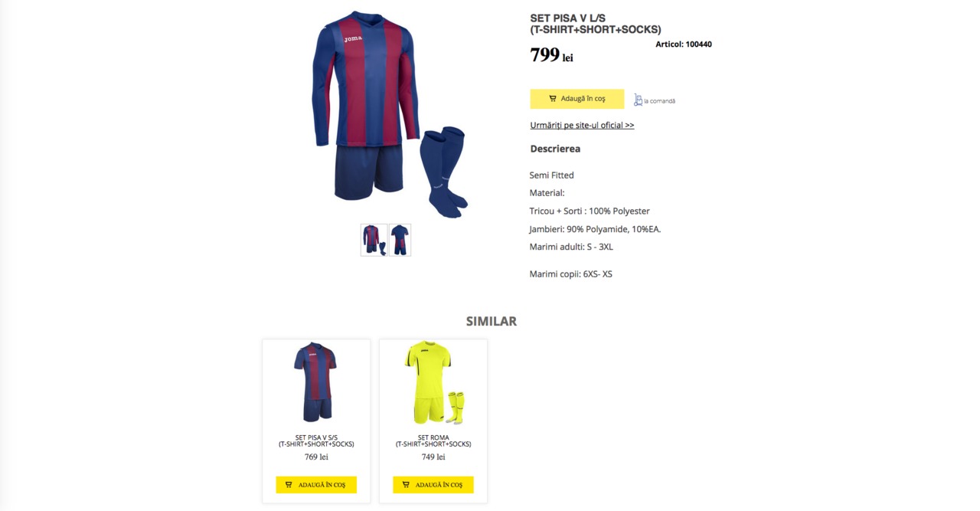Click SET PISA V S/S product title
Screen dimensions: 980x511
316,441
